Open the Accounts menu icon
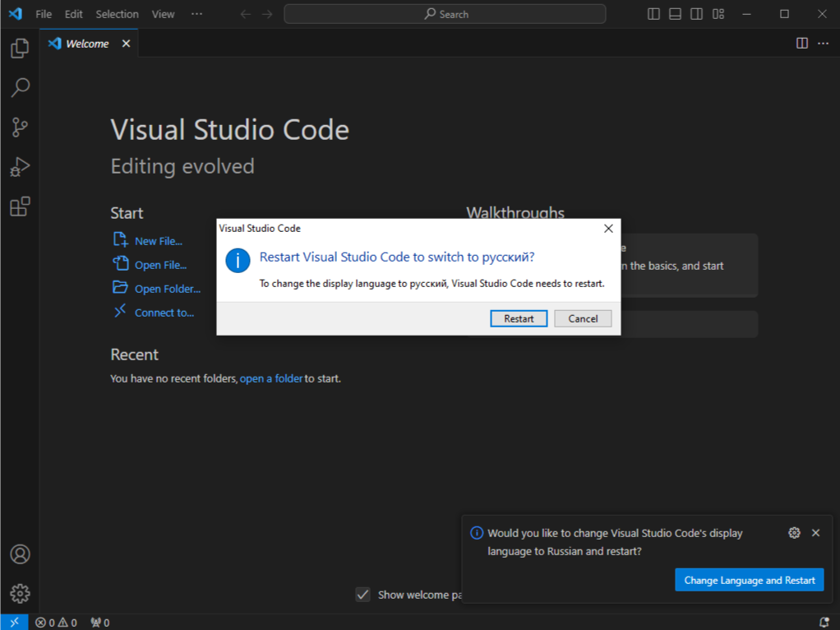 pos(20,554)
